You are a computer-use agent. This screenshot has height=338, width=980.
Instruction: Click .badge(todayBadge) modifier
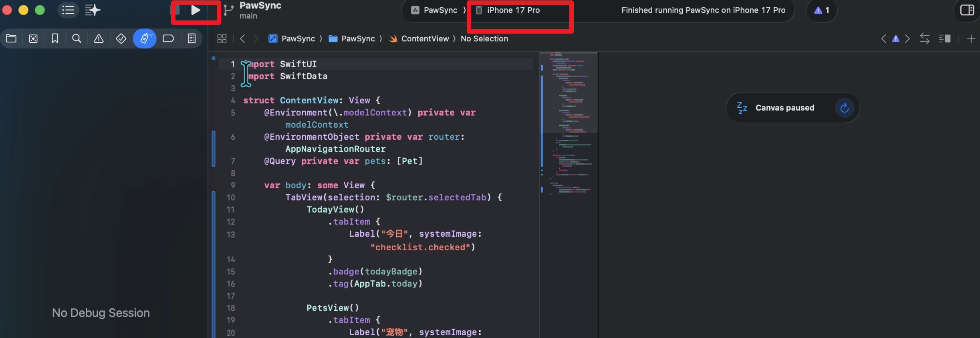[x=375, y=272]
